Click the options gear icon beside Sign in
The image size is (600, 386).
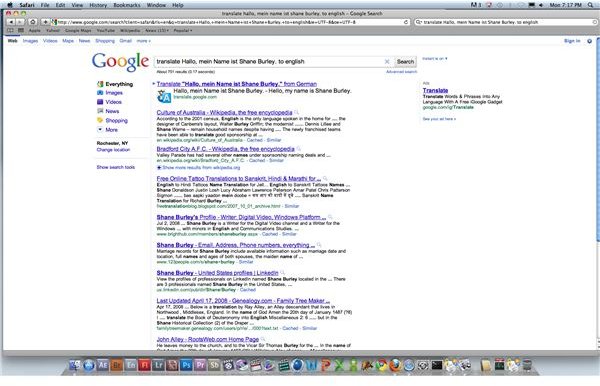590,41
